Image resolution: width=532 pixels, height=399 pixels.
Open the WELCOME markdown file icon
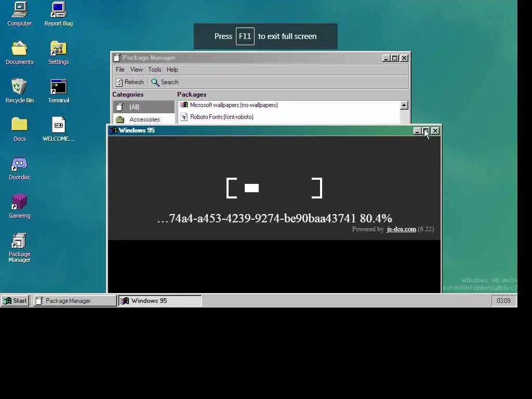(x=58, y=129)
